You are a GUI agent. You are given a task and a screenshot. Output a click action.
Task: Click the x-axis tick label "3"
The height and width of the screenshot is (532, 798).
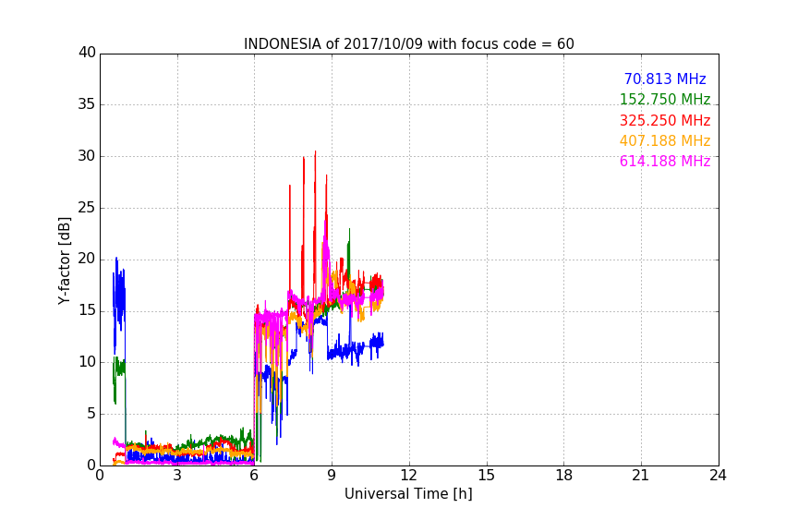tap(177, 476)
